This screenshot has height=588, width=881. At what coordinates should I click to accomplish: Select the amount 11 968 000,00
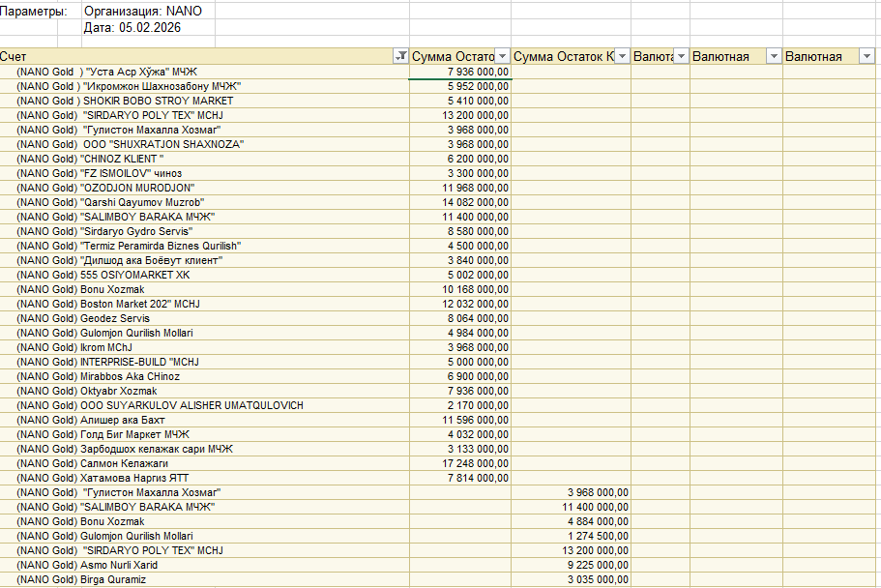[460, 188]
